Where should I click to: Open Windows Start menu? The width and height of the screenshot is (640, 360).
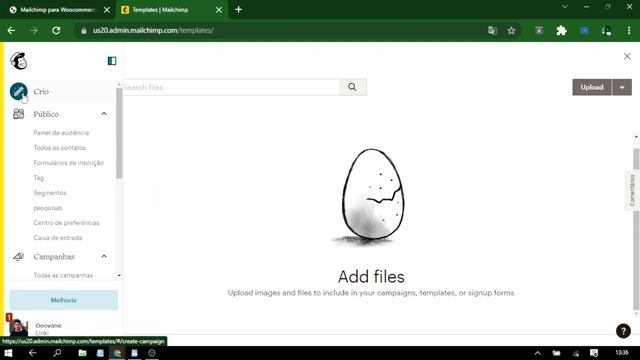tap(8, 353)
